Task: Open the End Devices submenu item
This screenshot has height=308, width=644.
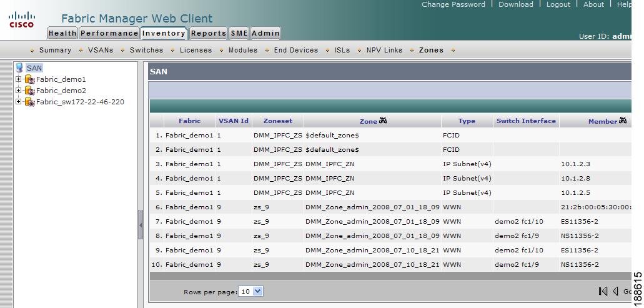Action: point(295,50)
